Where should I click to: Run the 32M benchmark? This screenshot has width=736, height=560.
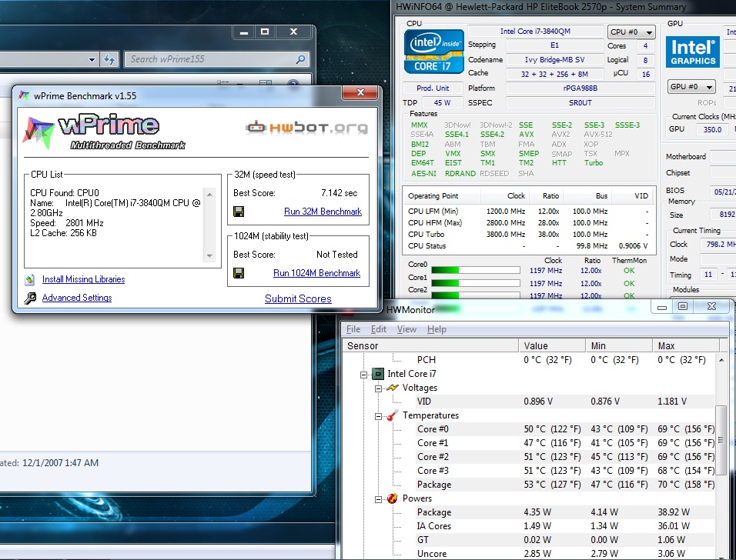pyautogui.click(x=323, y=212)
